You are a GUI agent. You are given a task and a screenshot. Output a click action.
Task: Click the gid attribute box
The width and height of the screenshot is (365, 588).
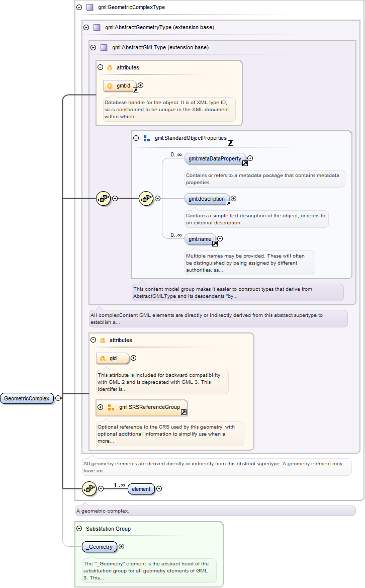point(113,359)
